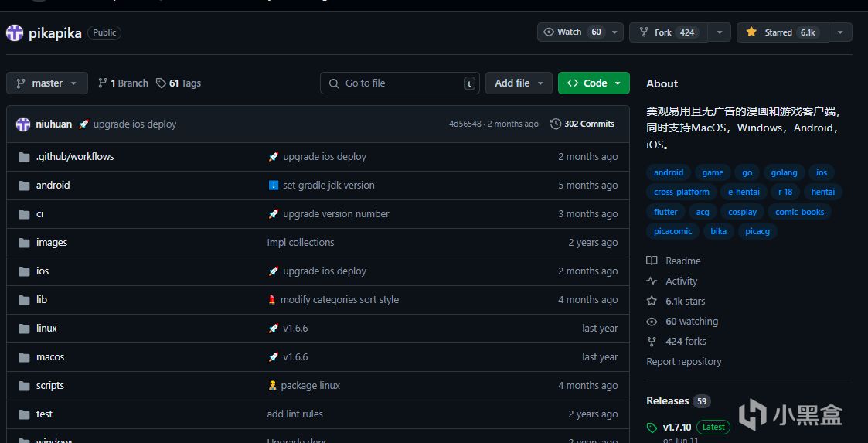Switch branch using the master dropdown
868x443 pixels.
[x=47, y=83]
